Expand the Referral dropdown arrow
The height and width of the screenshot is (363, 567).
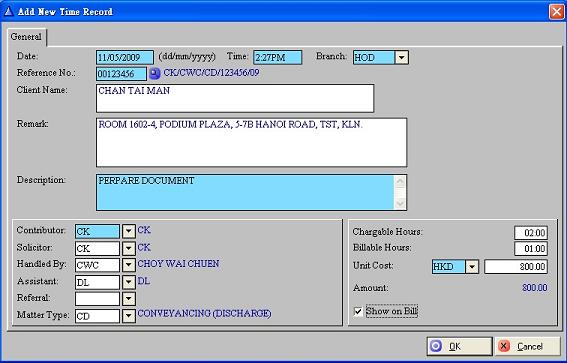point(128,299)
